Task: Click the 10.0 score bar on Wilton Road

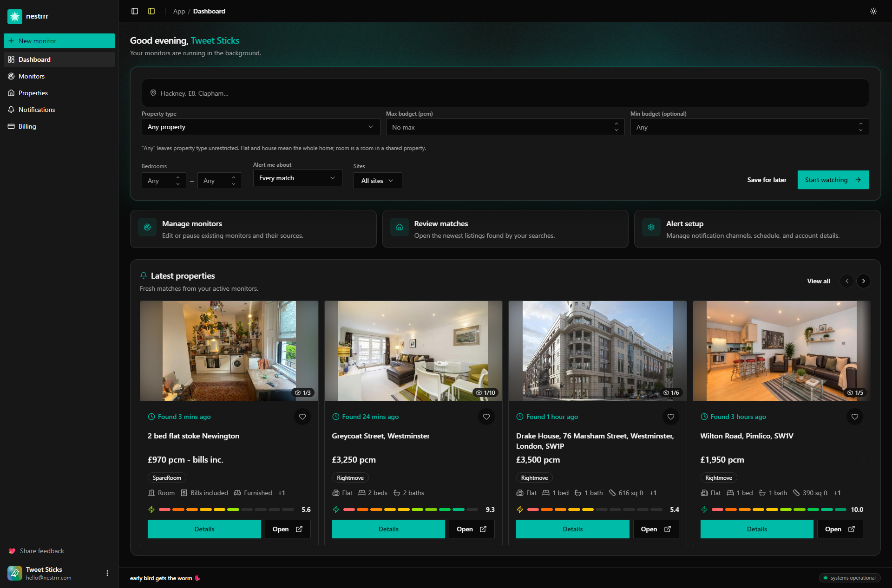Action: click(x=779, y=510)
